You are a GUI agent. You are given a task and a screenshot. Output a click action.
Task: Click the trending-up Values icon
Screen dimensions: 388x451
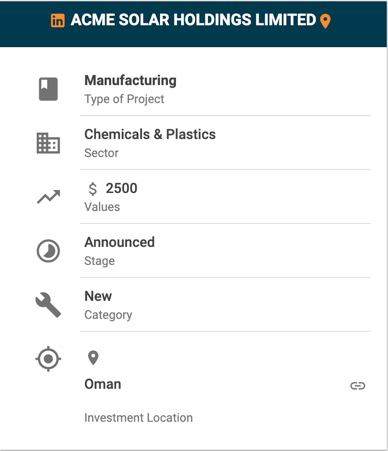(x=49, y=197)
